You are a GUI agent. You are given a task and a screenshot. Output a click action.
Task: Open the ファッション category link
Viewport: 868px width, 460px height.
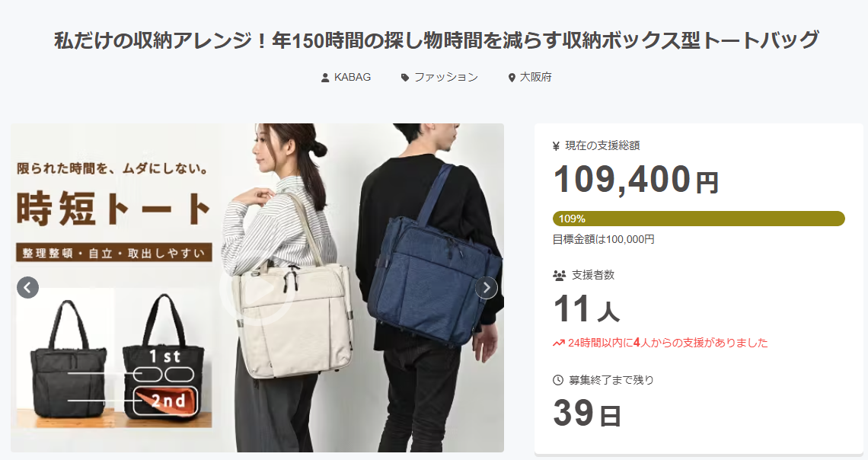click(445, 77)
